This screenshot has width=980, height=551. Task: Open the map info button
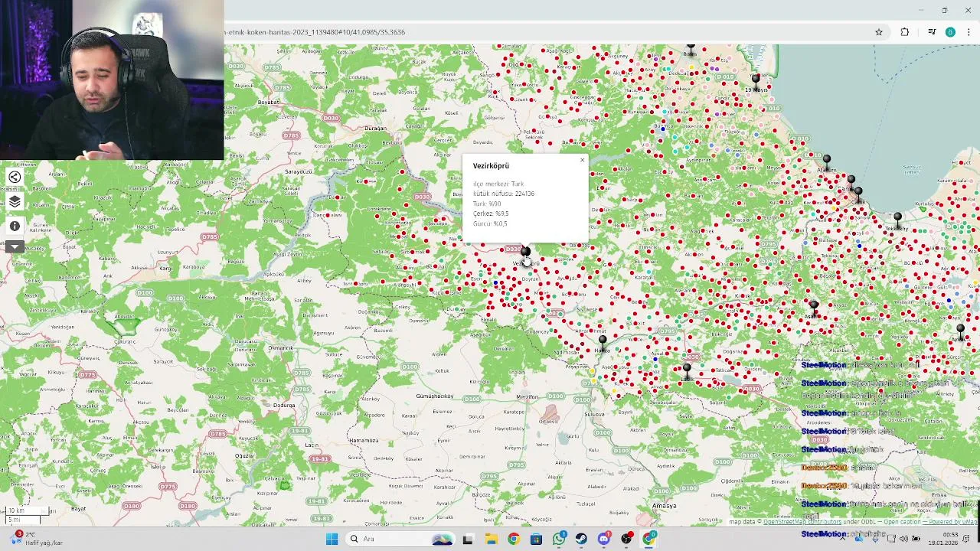[x=15, y=227]
